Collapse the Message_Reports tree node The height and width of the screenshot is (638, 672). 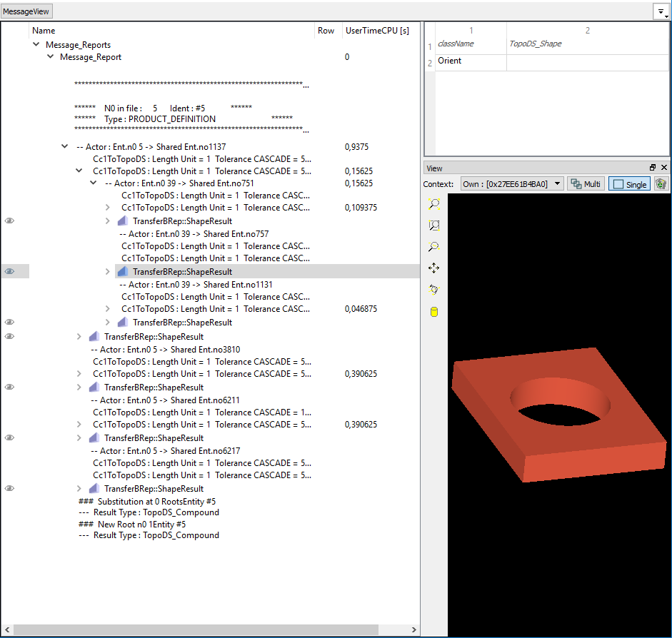tap(36, 45)
